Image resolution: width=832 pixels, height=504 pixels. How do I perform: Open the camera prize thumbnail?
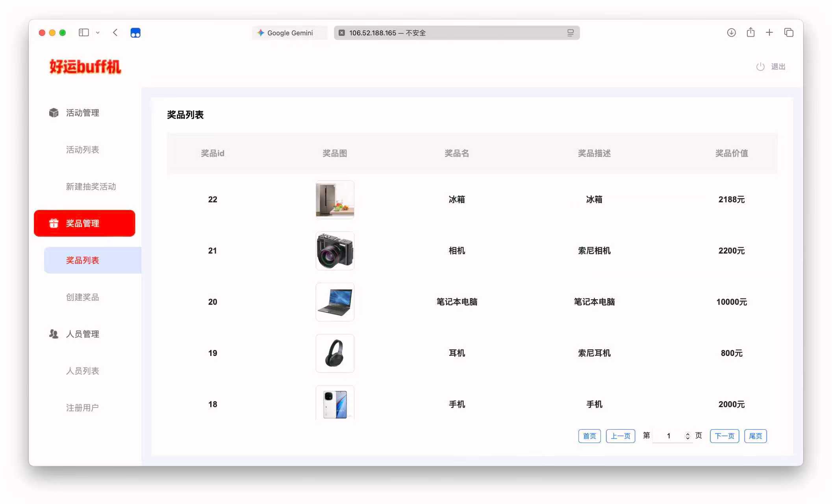(335, 251)
